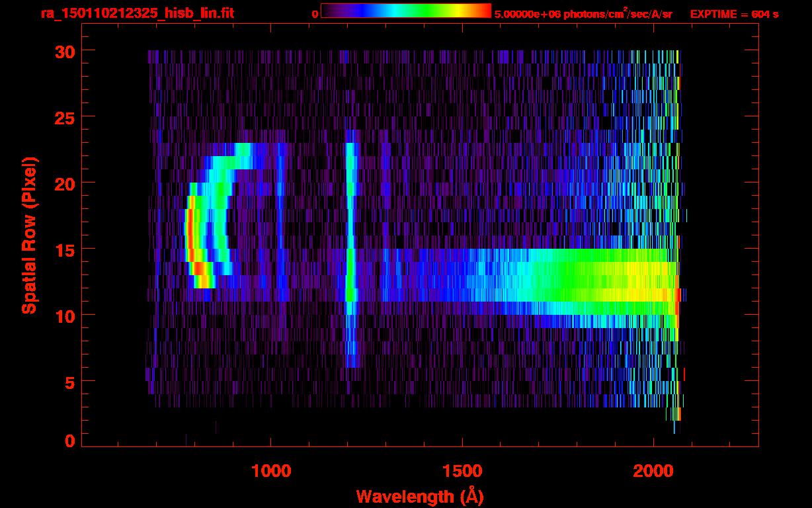Click the 1500 tick label on the wavelength axis
Image resolution: width=812 pixels, height=508 pixels.
[x=462, y=470]
